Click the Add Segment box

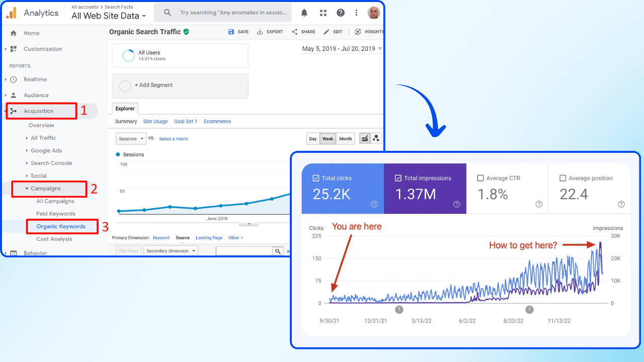click(180, 85)
